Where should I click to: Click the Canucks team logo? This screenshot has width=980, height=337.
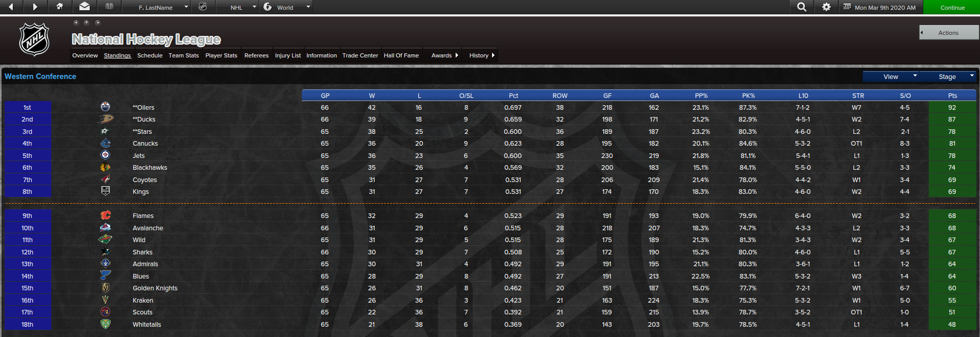[105, 143]
